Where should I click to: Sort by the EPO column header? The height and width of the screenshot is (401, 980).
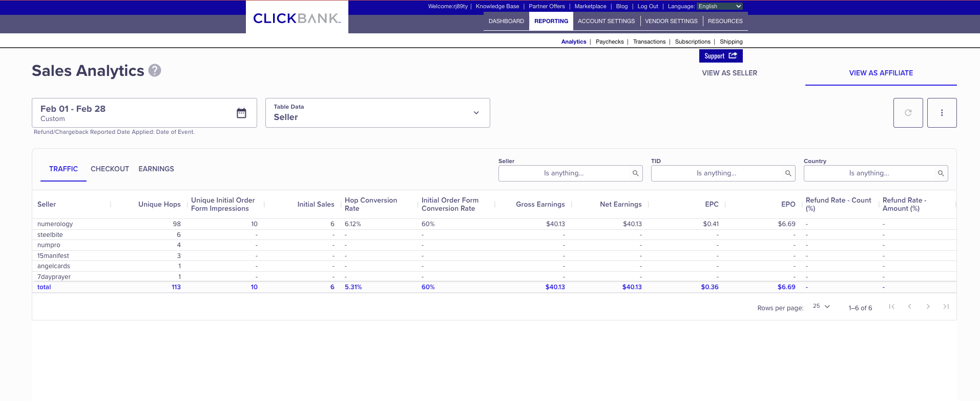788,204
